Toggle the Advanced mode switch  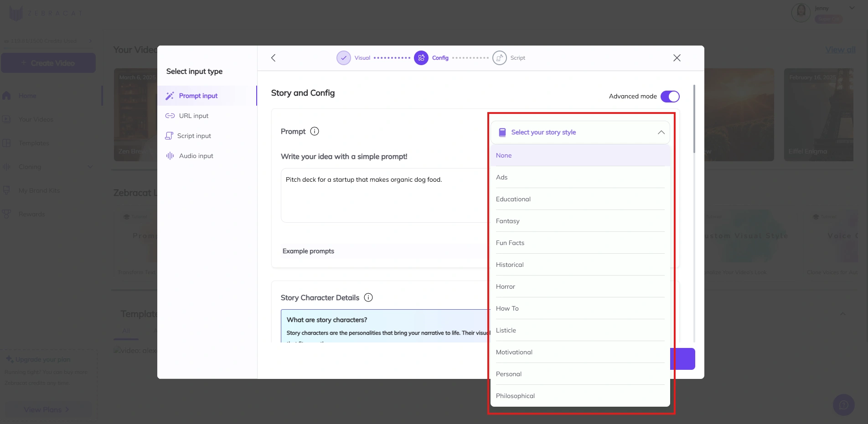[x=670, y=96]
